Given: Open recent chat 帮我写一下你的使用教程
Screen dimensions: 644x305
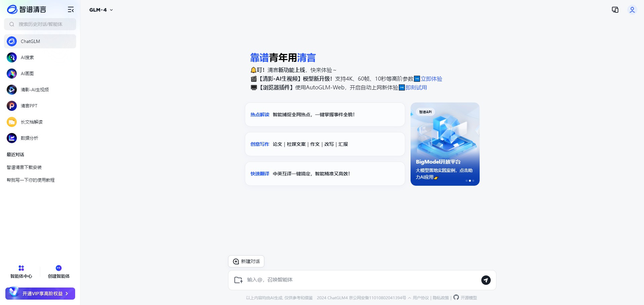Looking at the screenshot, I should (31, 180).
